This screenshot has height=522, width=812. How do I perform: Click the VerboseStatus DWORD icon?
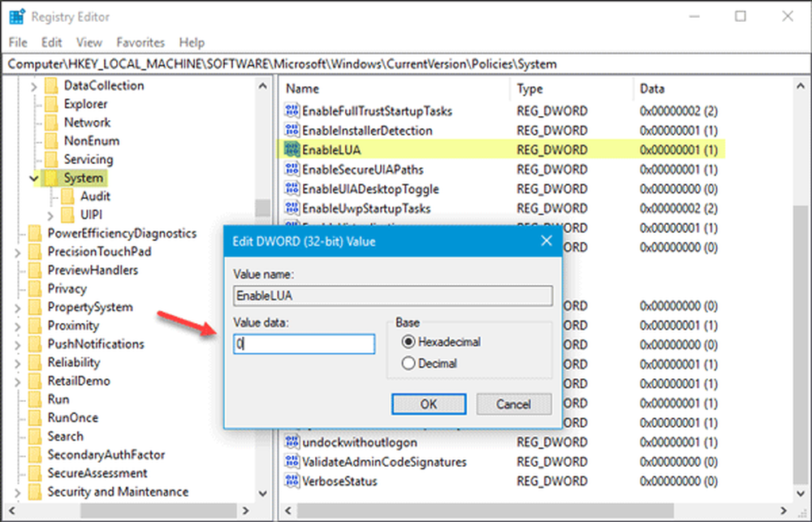pos(292,481)
